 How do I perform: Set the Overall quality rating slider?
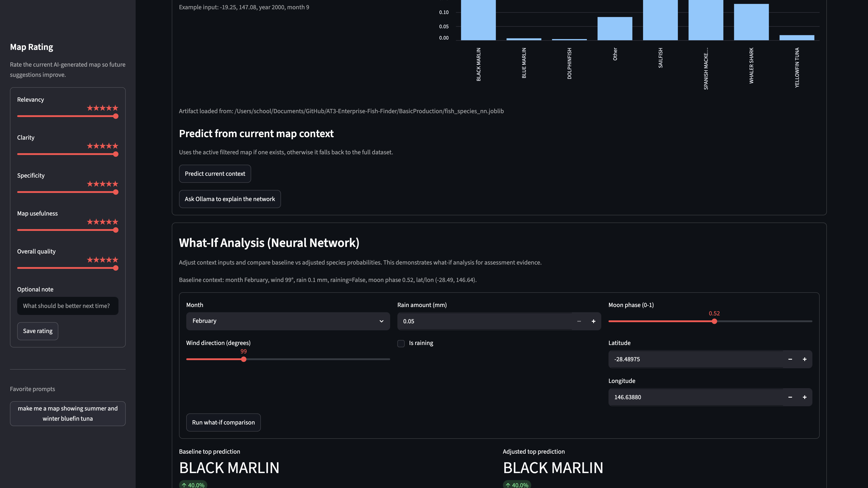click(x=116, y=268)
